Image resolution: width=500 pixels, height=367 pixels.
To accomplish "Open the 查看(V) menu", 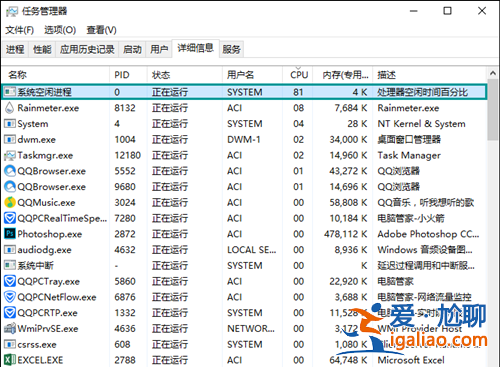I will (x=101, y=30).
